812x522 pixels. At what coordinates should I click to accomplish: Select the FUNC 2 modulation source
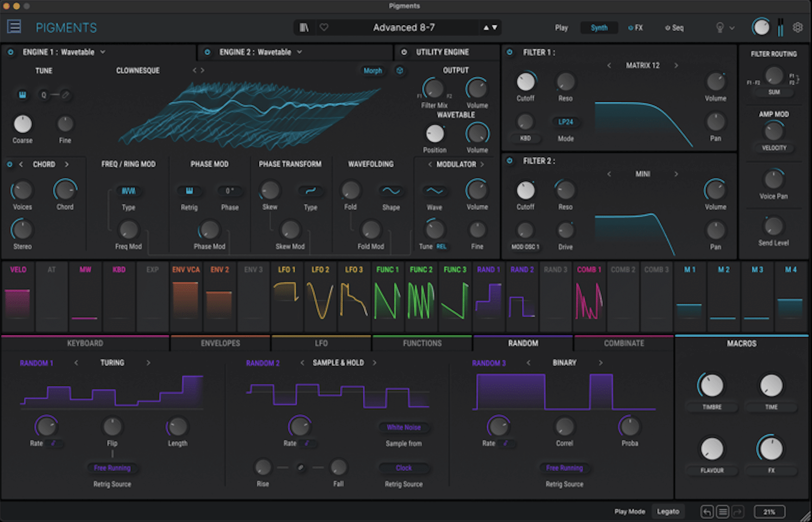[421, 296]
